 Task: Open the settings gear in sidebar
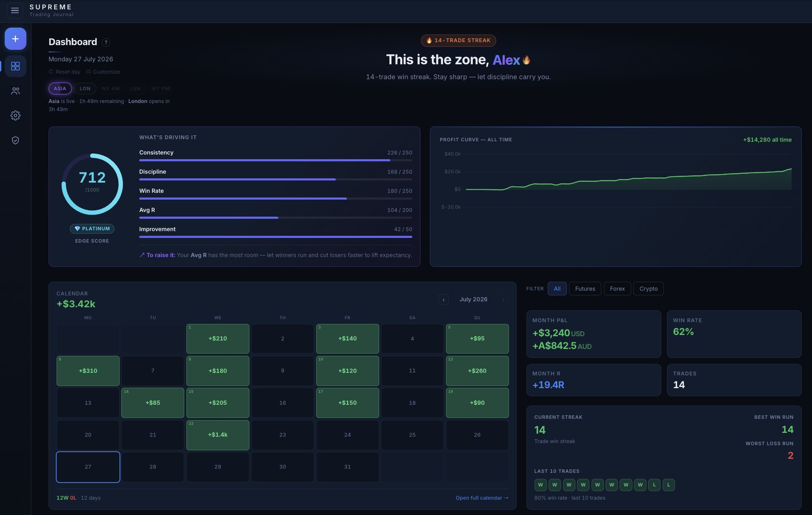pos(15,115)
